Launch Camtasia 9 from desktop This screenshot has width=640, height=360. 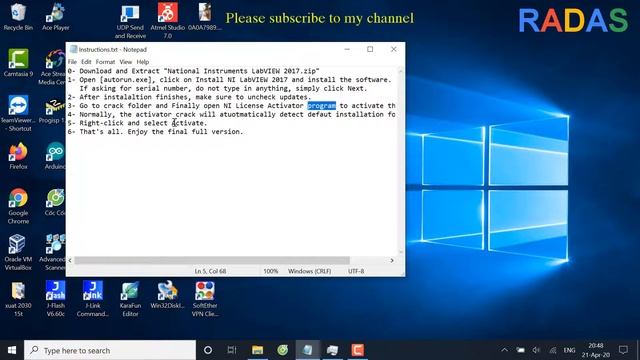point(18,63)
